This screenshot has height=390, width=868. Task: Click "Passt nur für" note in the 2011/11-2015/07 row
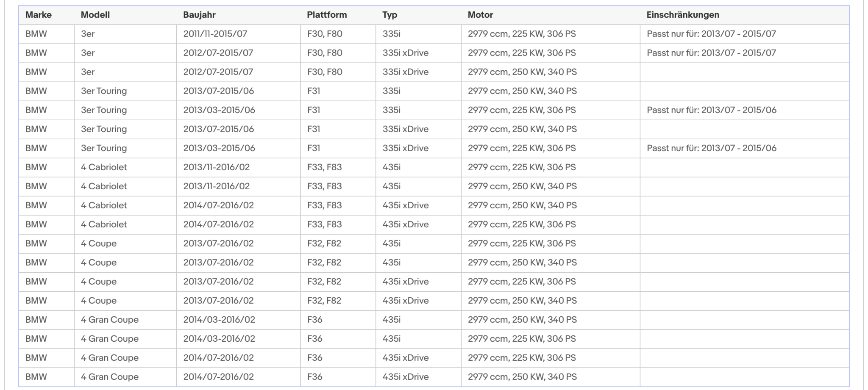click(x=712, y=34)
